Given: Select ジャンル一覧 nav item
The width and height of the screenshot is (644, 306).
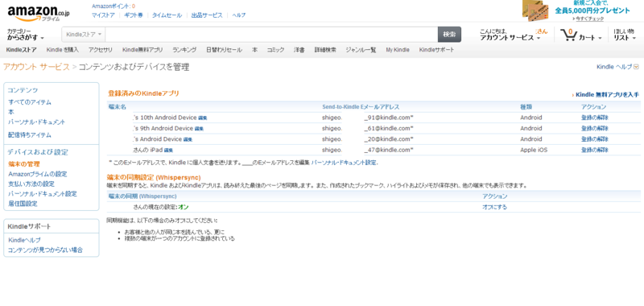Looking at the screenshot, I should click(x=361, y=50).
